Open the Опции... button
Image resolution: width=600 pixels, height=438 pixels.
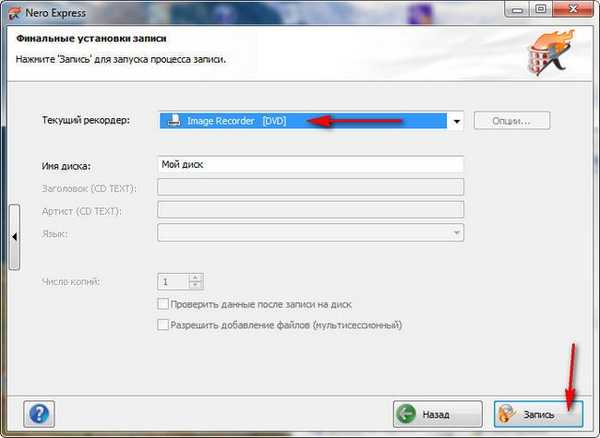512,121
